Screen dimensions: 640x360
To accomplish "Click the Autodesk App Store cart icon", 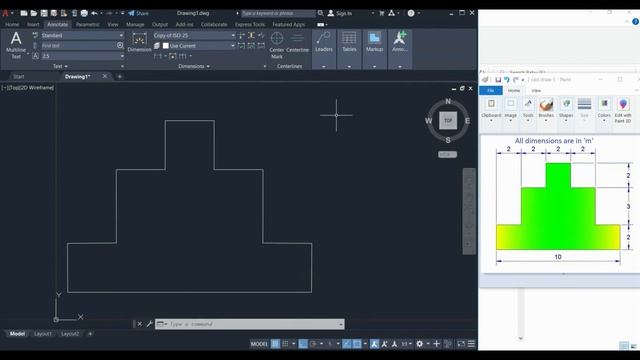I will pos(382,13).
